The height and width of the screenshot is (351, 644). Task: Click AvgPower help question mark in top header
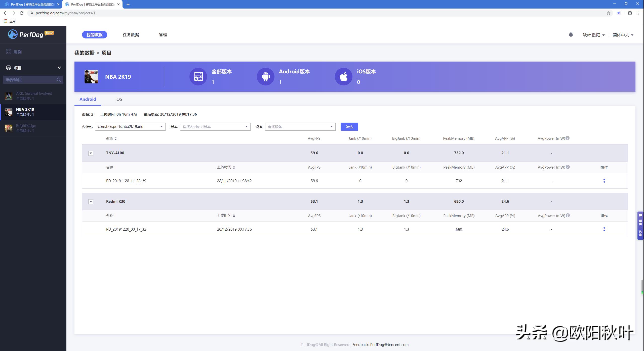(x=568, y=138)
